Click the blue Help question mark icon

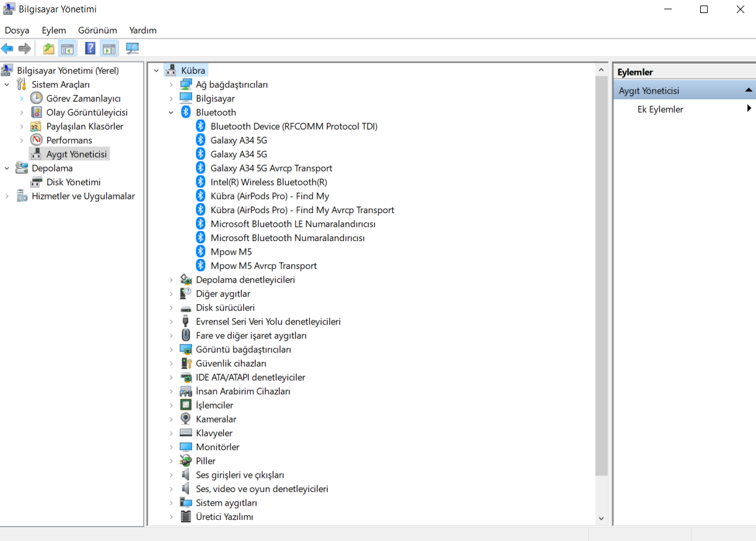[x=90, y=48]
